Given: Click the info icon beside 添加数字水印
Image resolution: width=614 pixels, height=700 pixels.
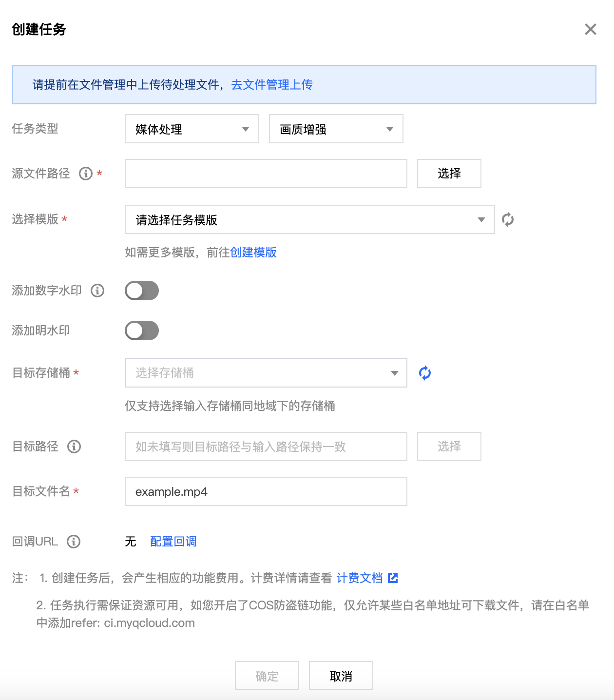Looking at the screenshot, I should click(97, 291).
